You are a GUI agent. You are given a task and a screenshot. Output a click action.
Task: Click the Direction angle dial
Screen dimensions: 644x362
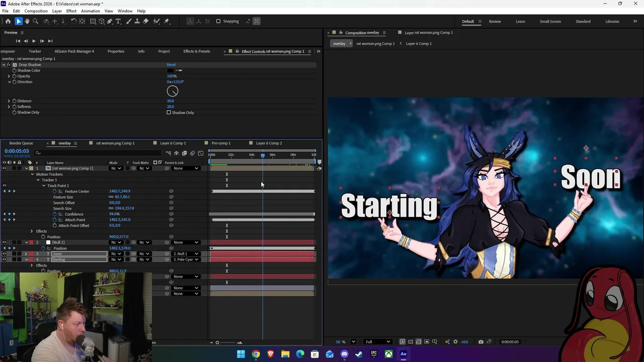(x=173, y=91)
